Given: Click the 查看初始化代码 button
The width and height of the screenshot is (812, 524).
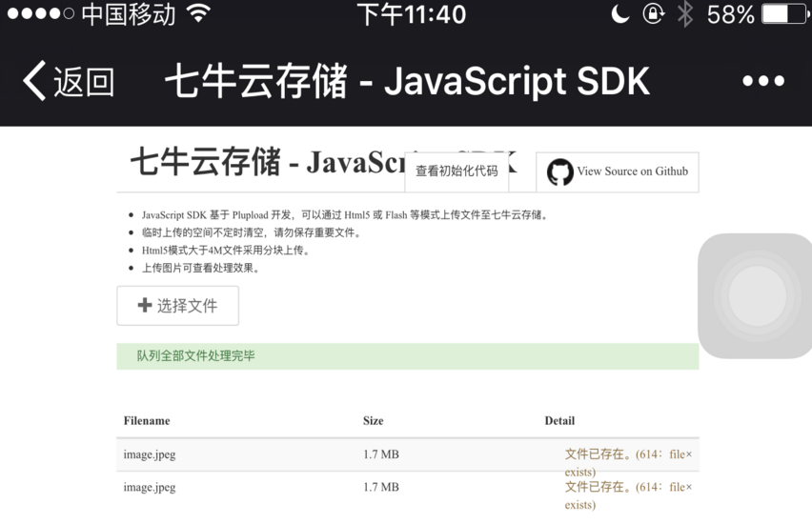Looking at the screenshot, I should coord(457,171).
